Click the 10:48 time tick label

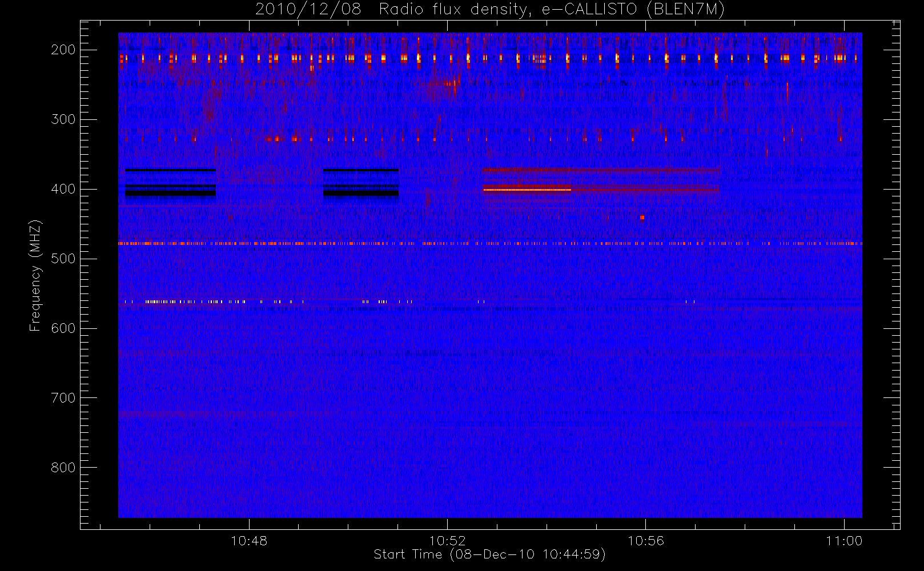[x=249, y=541]
